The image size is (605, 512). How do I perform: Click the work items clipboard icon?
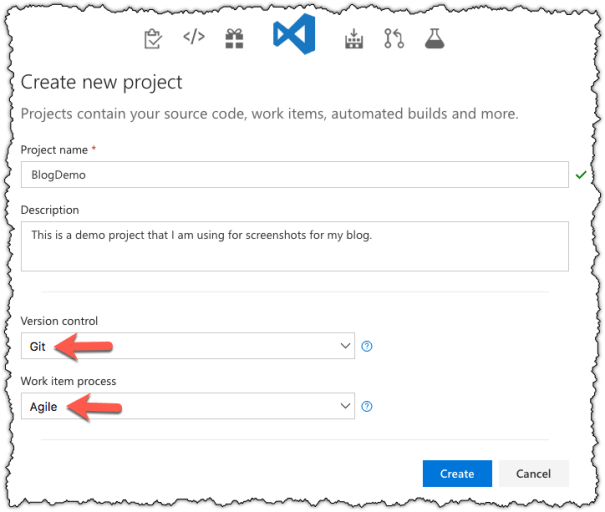click(x=153, y=39)
